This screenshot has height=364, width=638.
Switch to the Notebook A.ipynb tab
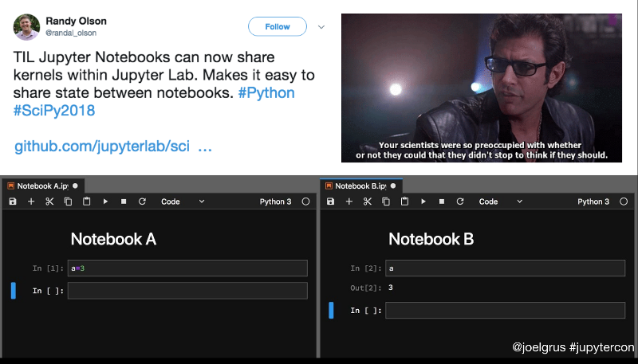[42, 186]
